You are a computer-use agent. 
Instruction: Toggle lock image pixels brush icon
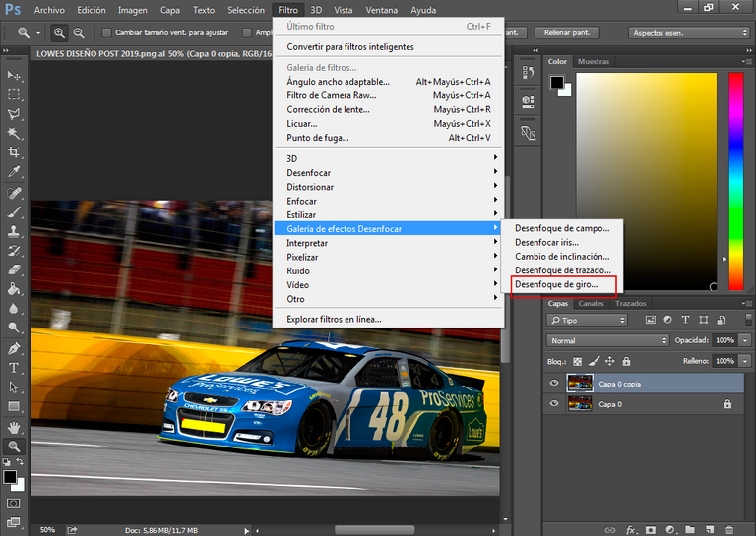coord(594,361)
